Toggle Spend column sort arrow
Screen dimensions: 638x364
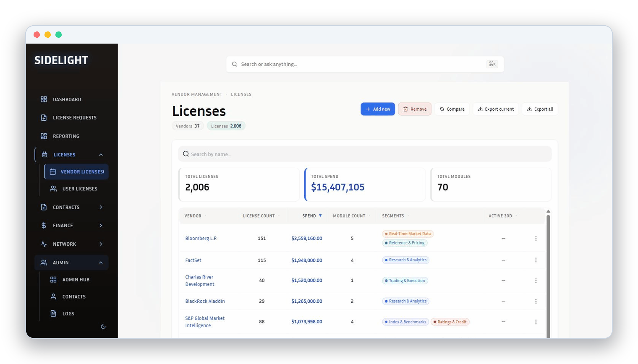[320, 216]
